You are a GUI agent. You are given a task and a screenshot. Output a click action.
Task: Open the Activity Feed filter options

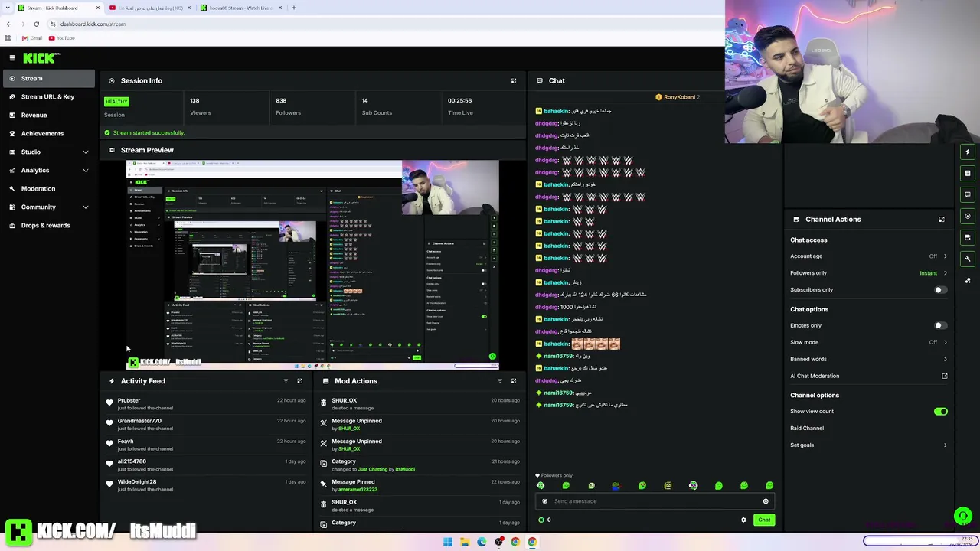(x=286, y=381)
